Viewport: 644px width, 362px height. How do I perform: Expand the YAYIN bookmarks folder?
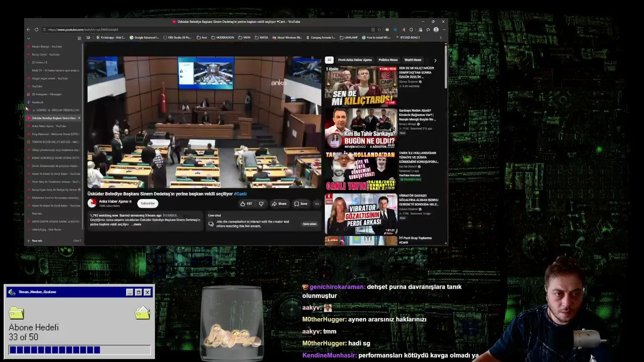point(245,38)
